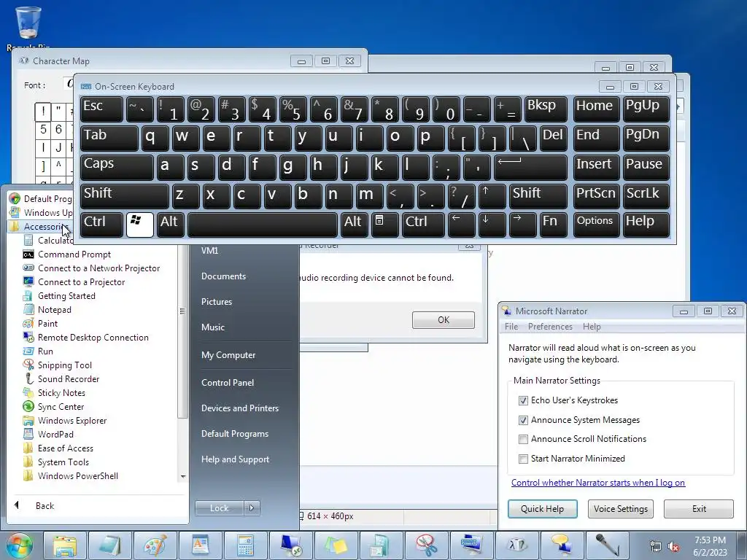Expand the System Tools folder

pos(63,462)
